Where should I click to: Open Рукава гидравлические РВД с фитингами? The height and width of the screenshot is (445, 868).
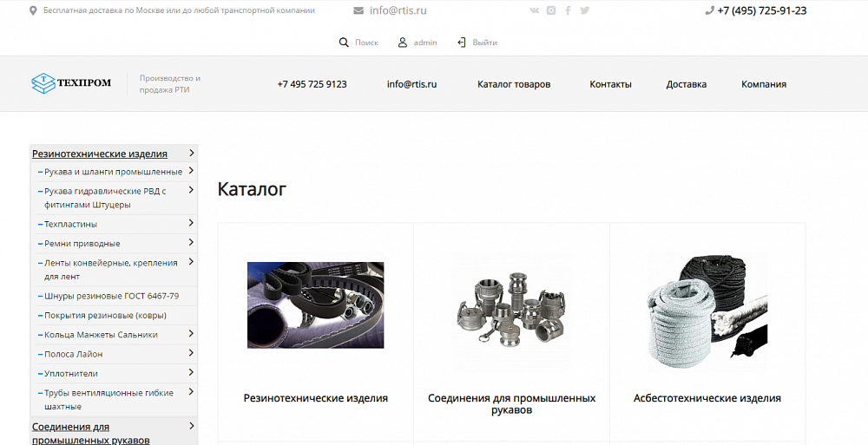coord(105,198)
